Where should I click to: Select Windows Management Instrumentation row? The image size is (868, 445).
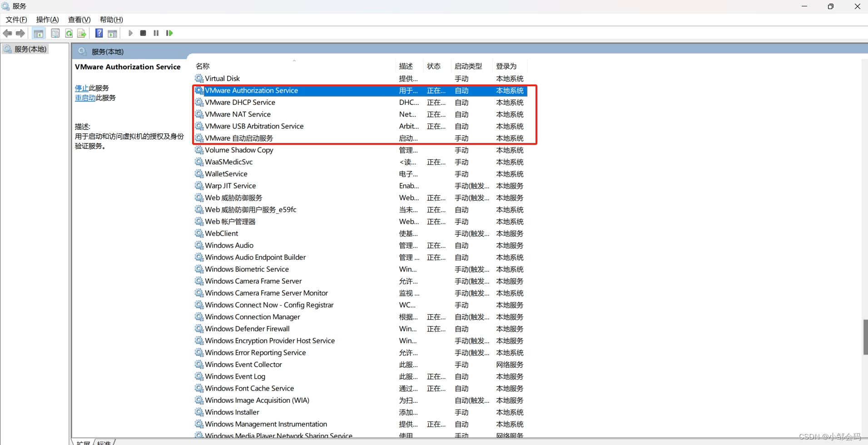(360, 424)
